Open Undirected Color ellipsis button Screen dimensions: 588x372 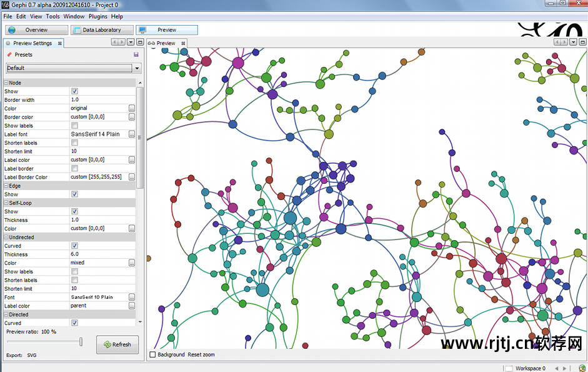click(132, 263)
